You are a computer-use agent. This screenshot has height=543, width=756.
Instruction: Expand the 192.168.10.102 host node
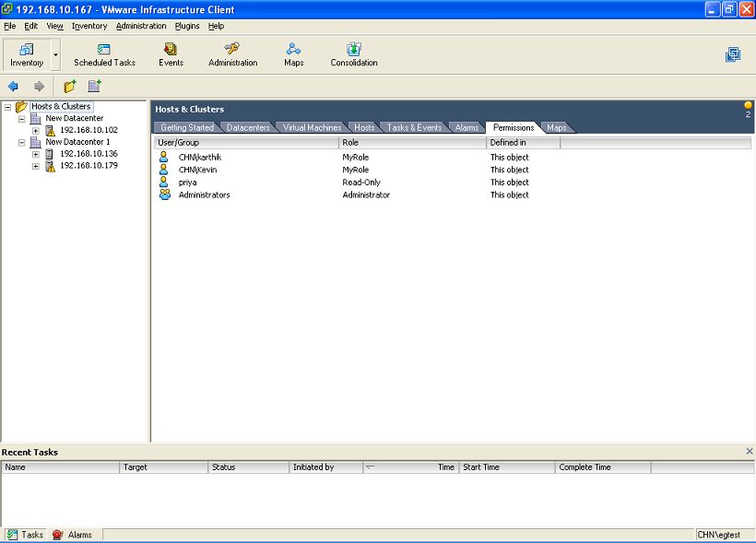tap(36, 131)
